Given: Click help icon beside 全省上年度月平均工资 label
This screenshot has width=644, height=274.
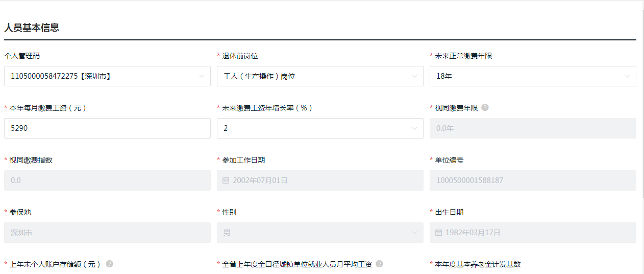Looking at the screenshot, I should (379, 264).
